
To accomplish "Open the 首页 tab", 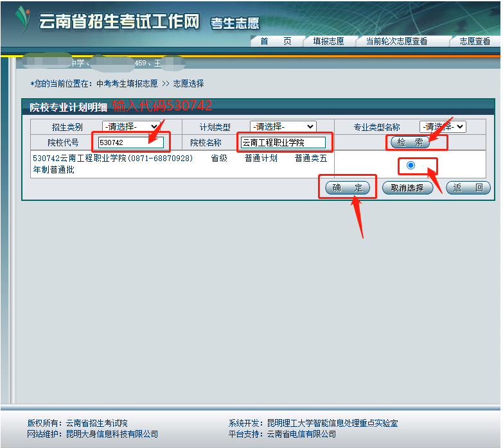I will (x=276, y=41).
